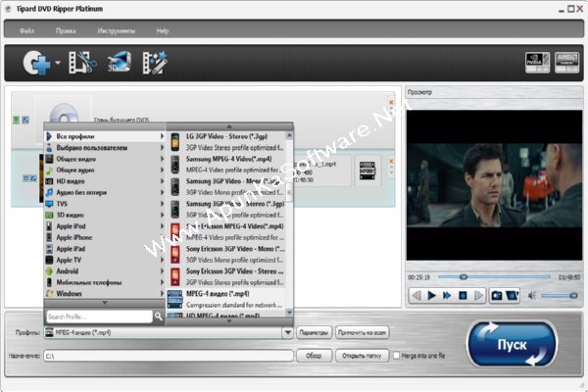
Task: Click Применить ко всем button
Action: tap(362, 333)
